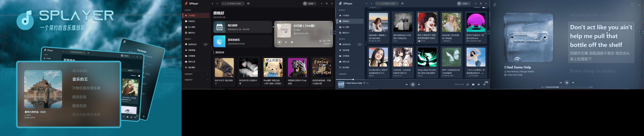644x136 pixels.
Task: Collapse 创建的歌单 section in dark window sidebar
Action: click(207, 74)
